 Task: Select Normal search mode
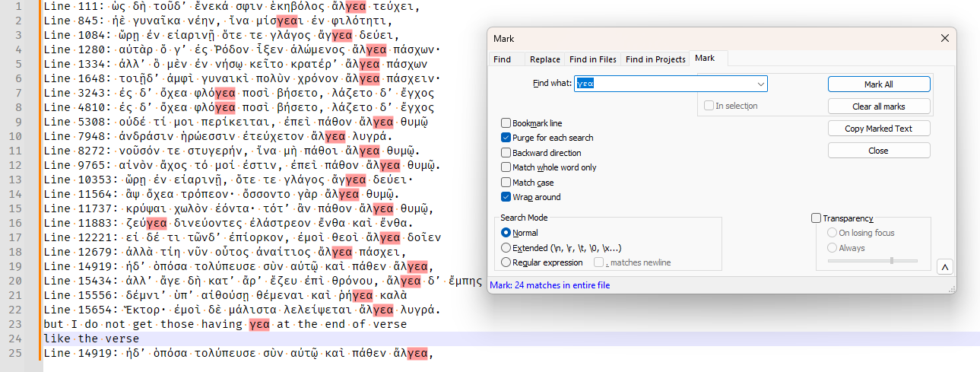tap(506, 233)
